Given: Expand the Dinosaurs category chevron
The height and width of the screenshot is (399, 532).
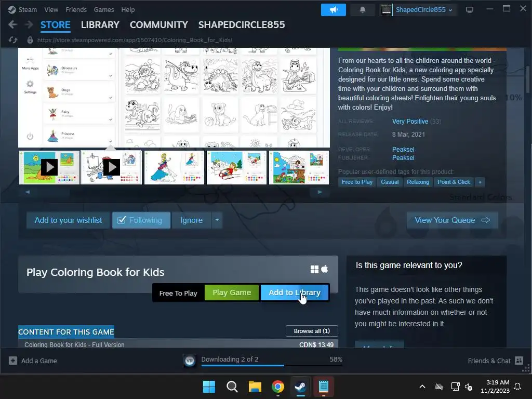Looking at the screenshot, I should tap(111, 76).
